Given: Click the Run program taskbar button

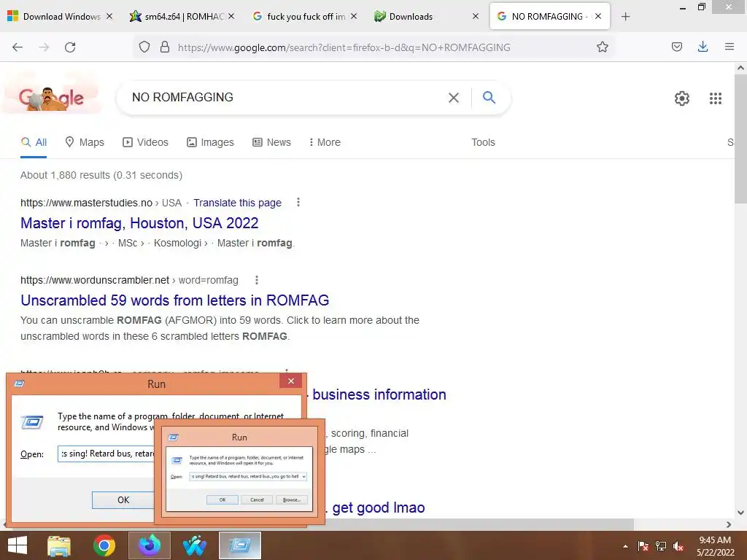Looking at the screenshot, I should coord(239,545).
